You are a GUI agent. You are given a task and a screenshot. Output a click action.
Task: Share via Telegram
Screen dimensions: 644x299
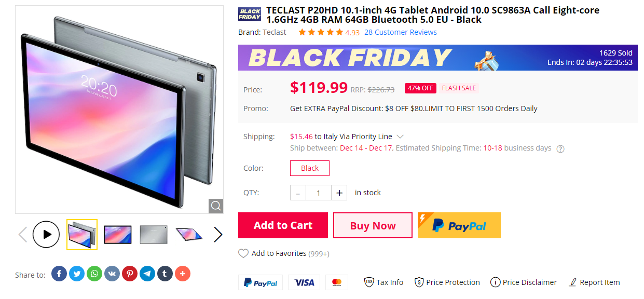coord(147,274)
